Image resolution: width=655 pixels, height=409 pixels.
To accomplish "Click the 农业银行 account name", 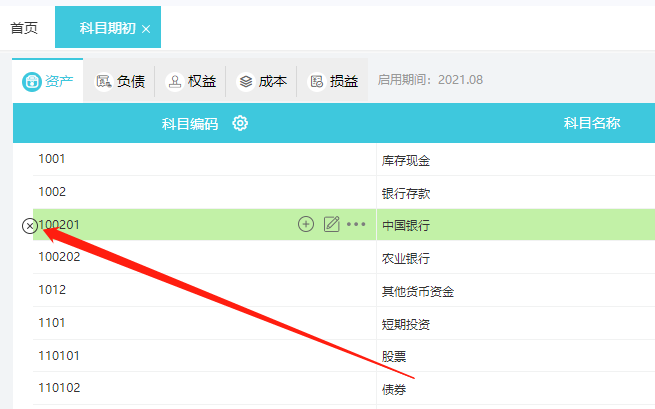I will click(406, 258).
